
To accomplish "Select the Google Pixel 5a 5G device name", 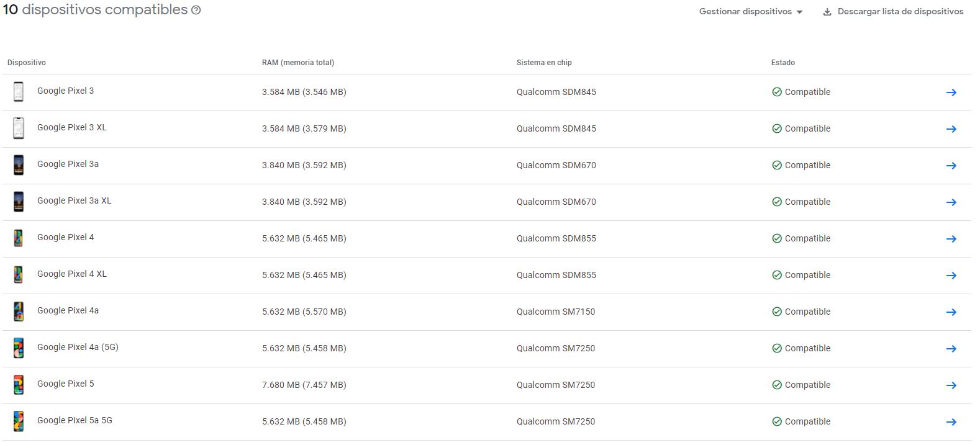I will click(x=75, y=420).
